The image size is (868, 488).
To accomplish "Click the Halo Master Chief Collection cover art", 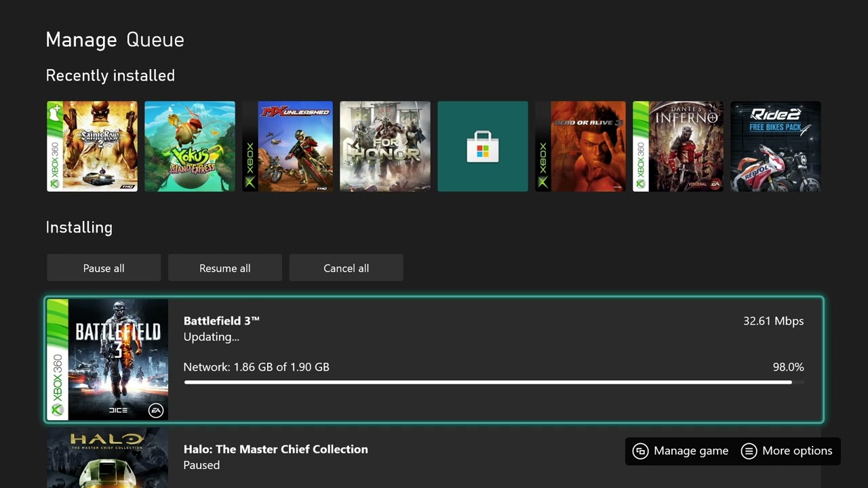I will (x=108, y=458).
